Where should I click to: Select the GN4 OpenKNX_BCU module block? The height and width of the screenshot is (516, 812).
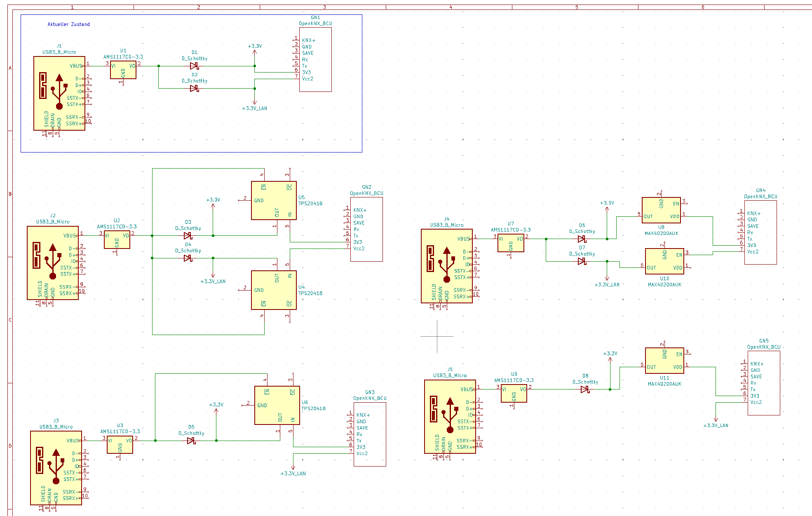[760, 232]
